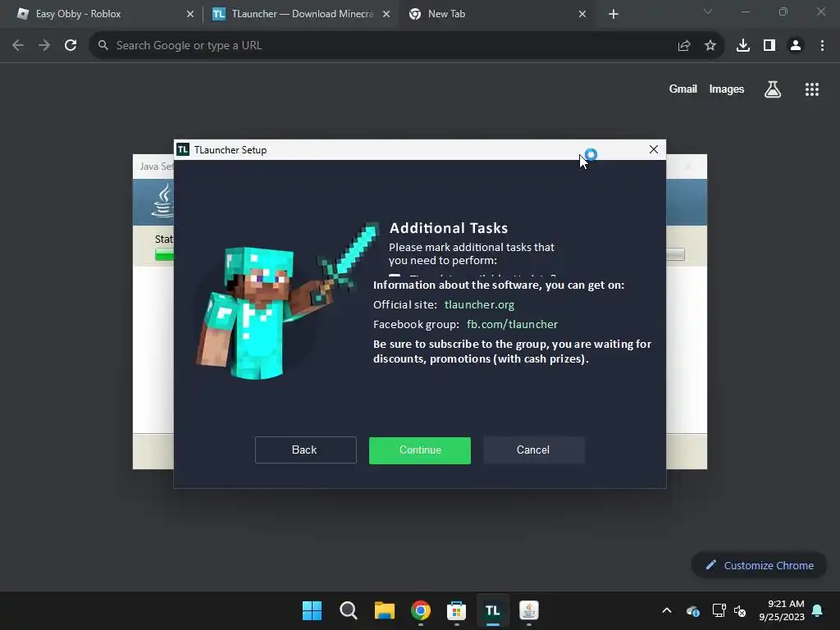840x630 pixels.
Task: Open the fb.com/tlauncher Facebook group link
Action: click(x=512, y=325)
